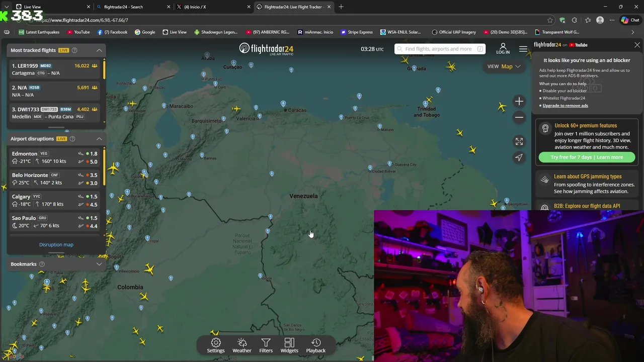Open the Disruption map link
This screenshot has width=644, height=362.
click(56, 245)
